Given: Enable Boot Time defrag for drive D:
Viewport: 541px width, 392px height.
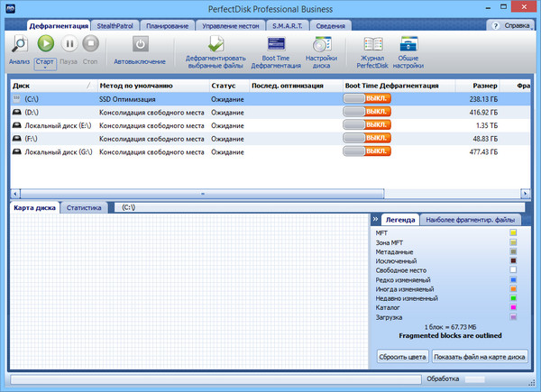Looking at the screenshot, I should click(x=367, y=113).
